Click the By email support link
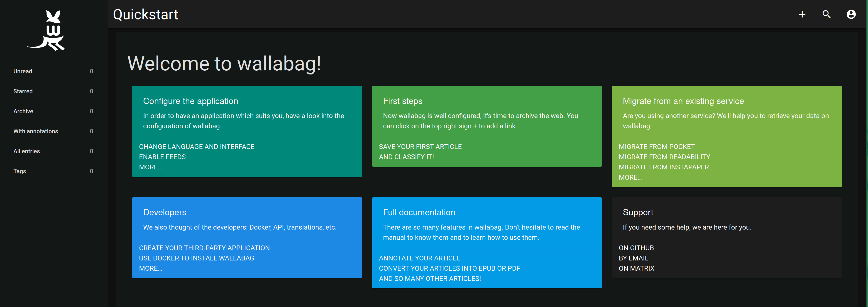 click(x=633, y=258)
